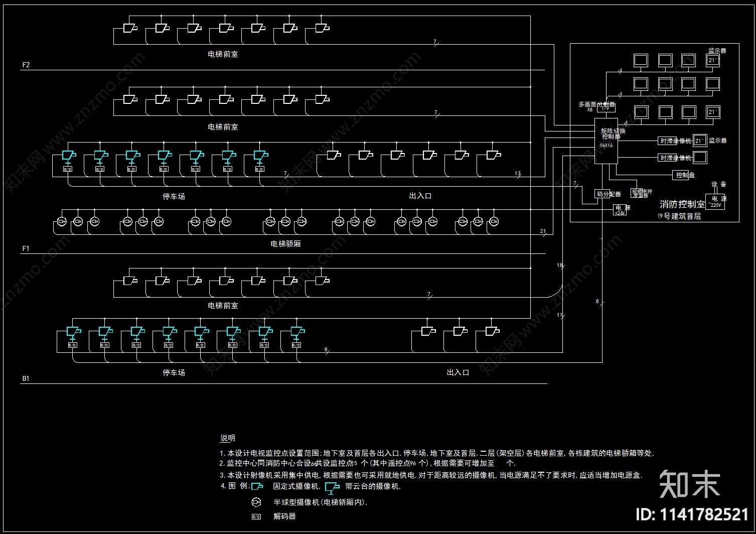Click the ID: 1141782521 text
756x534 pixels.
[692, 514]
